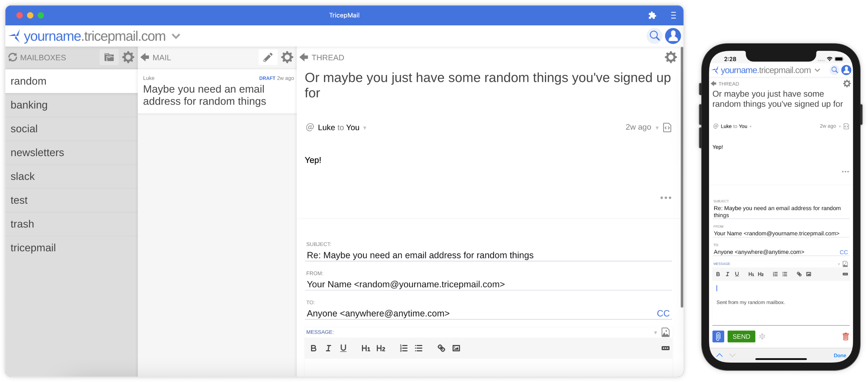Expand '2w ago' date dropdown on desktop
The image size is (868, 382).
click(x=657, y=128)
